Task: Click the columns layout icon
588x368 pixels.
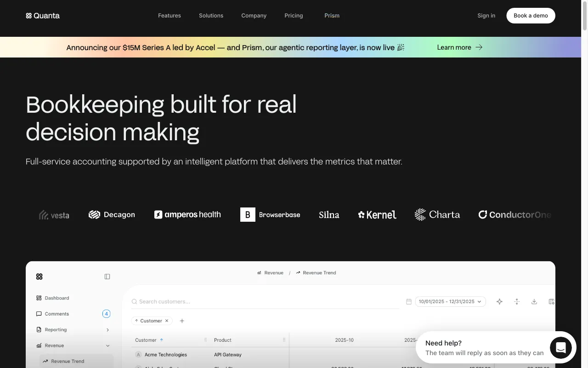Action: pyautogui.click(x=551, y=302)
